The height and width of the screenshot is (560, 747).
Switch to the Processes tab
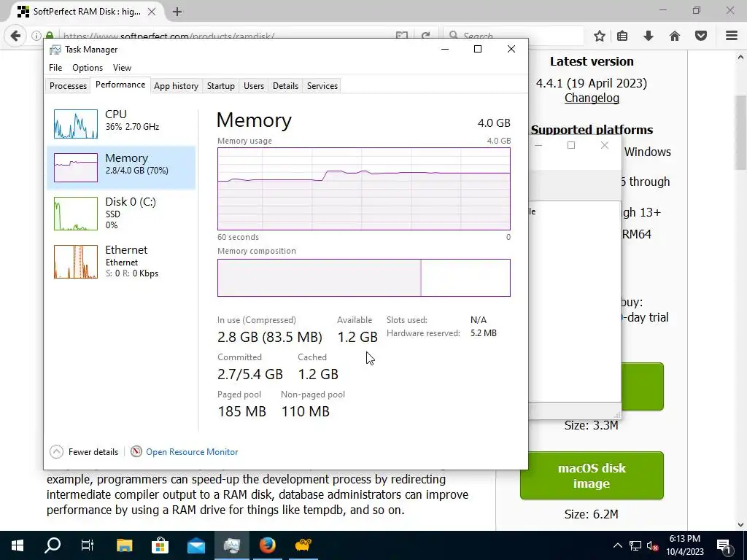click(x=68, y=86)
